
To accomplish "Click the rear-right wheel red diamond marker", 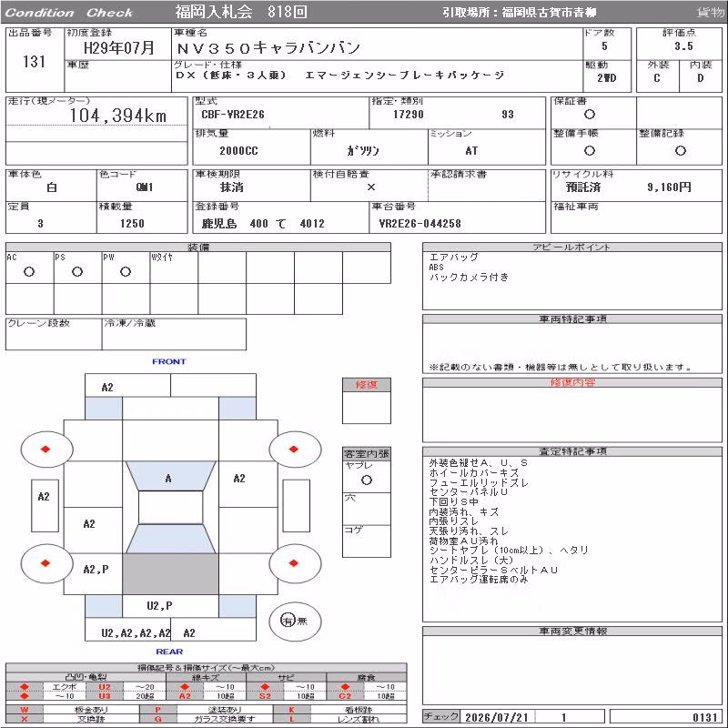I will [x=293, y=563].
